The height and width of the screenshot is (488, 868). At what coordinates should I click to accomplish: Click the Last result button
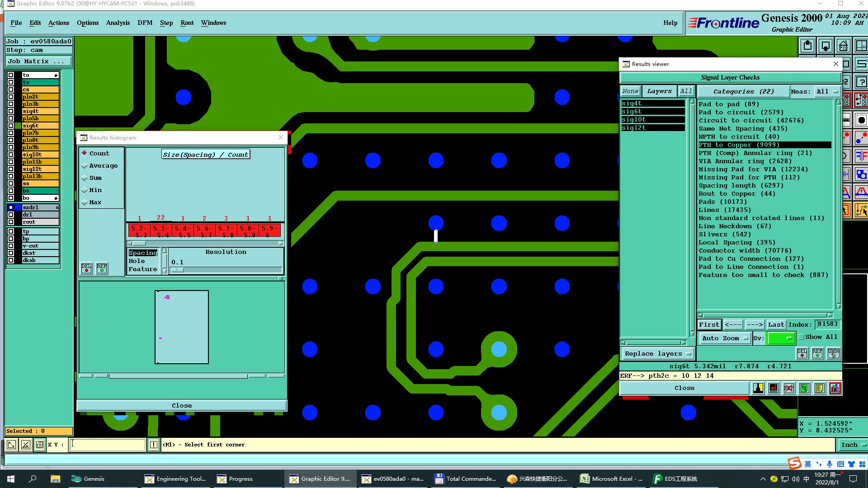pos(776,324)
